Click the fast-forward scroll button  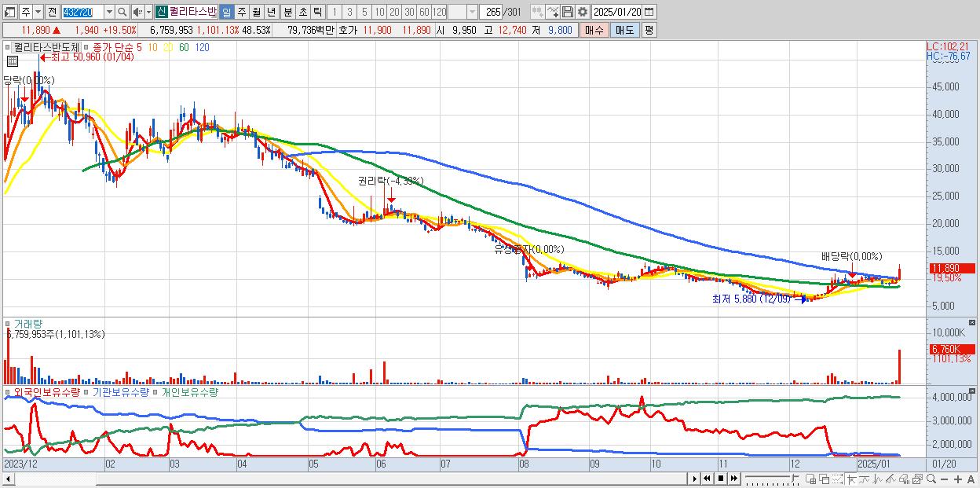point(733,479)
